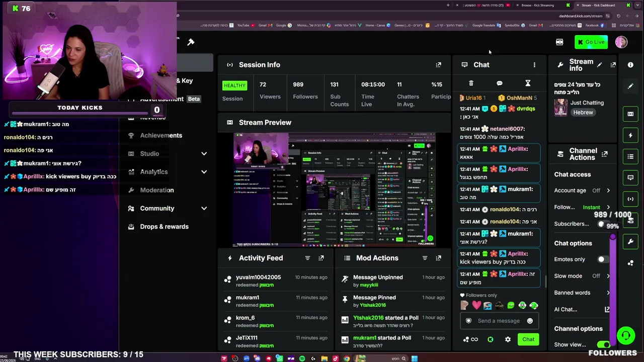The image size is (644, 362).
Task: Pop out the Session Info panel
Action: [438, 65]
